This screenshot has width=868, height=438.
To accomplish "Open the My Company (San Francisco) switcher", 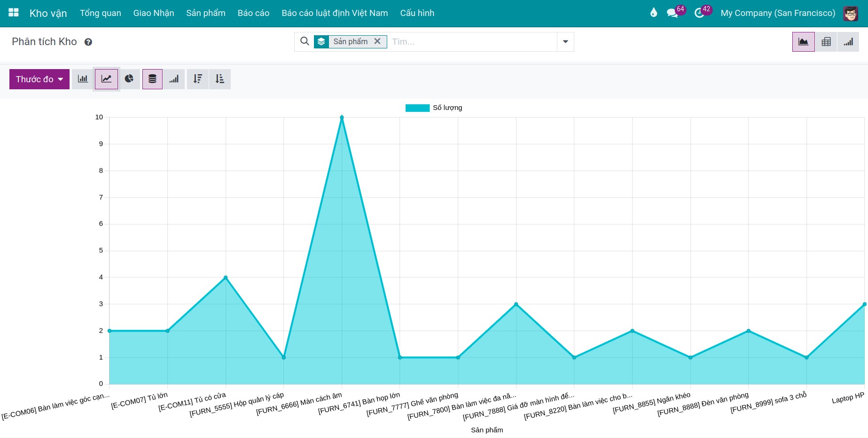I will [778, 13].
